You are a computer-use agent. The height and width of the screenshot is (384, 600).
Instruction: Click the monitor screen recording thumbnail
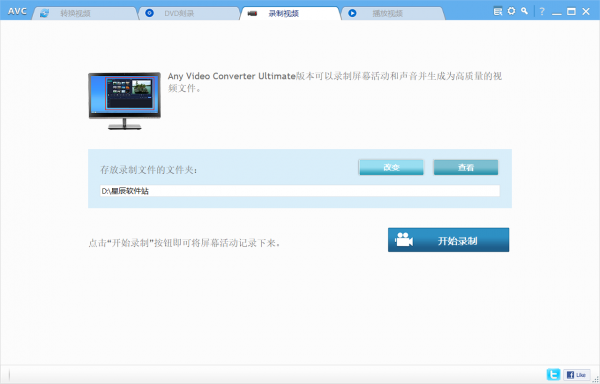[125, 101]
